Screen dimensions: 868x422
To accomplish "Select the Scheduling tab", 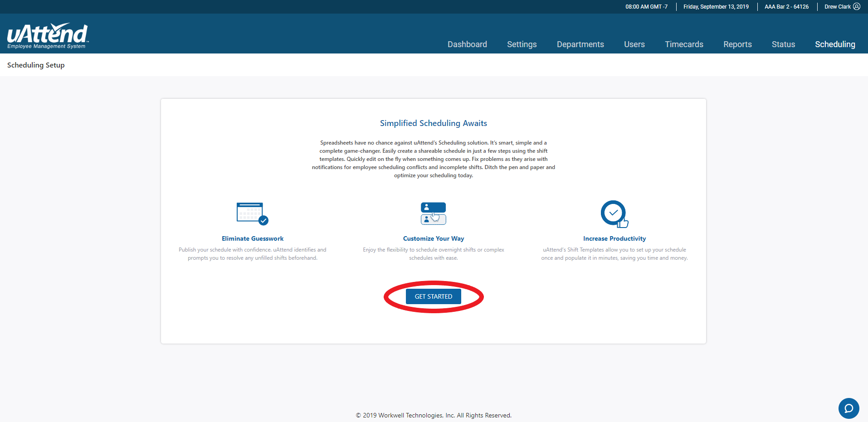I will (x=835, y=44).
